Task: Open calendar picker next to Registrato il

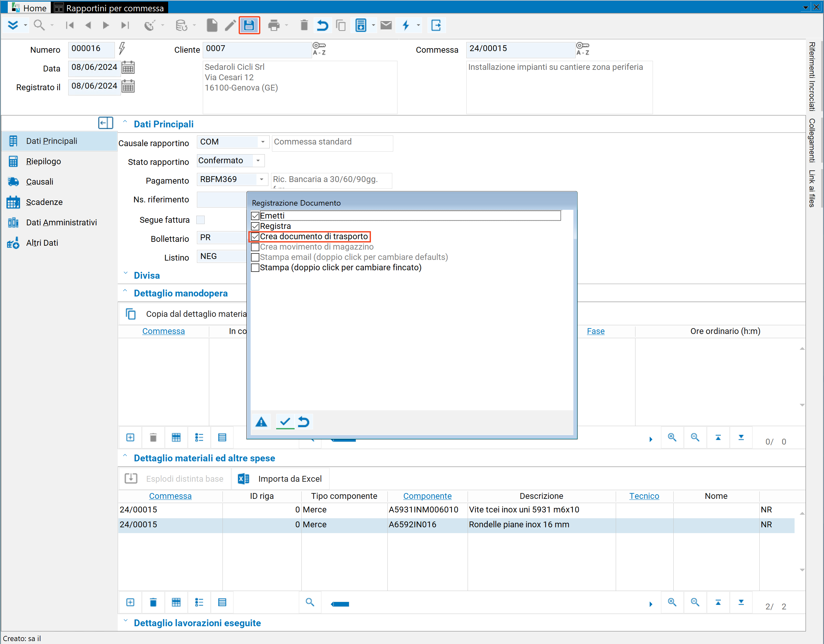Action: [x=128, y=86]
